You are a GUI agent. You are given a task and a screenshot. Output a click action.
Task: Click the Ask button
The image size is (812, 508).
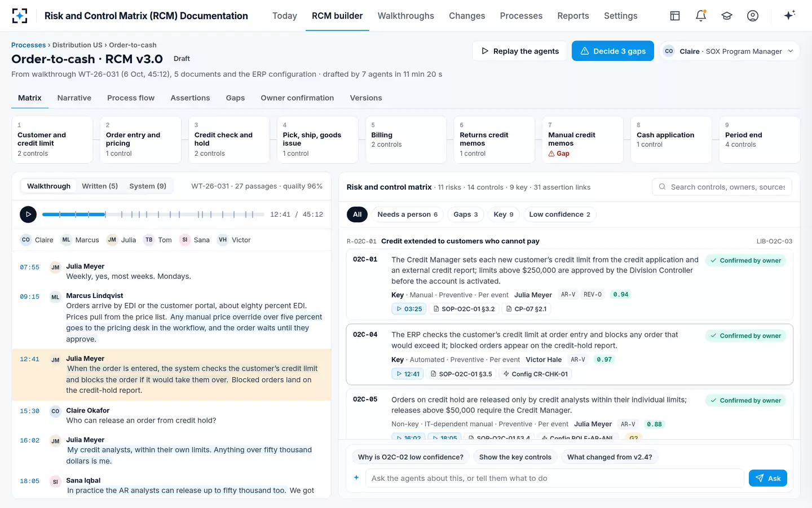[x=768, y=478]
